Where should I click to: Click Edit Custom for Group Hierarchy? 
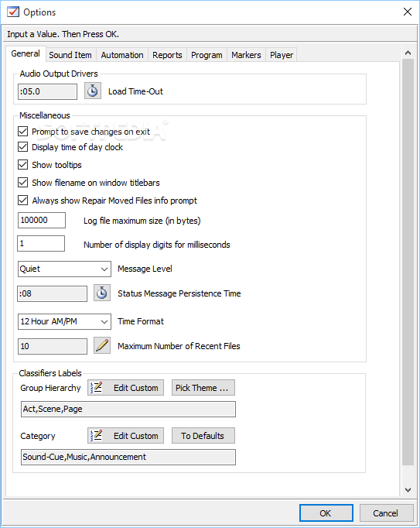[125, 388]
